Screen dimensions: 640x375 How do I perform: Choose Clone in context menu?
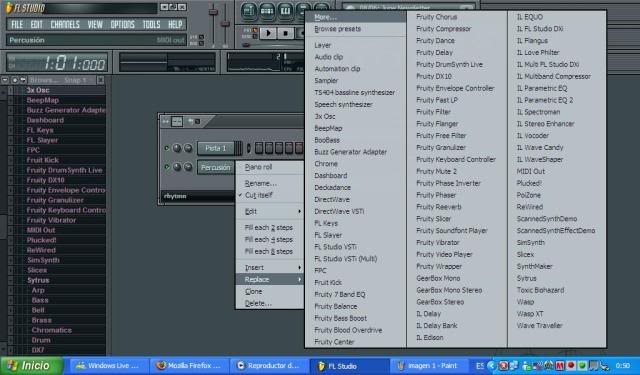pyautogui.click(x=270, y=291)
